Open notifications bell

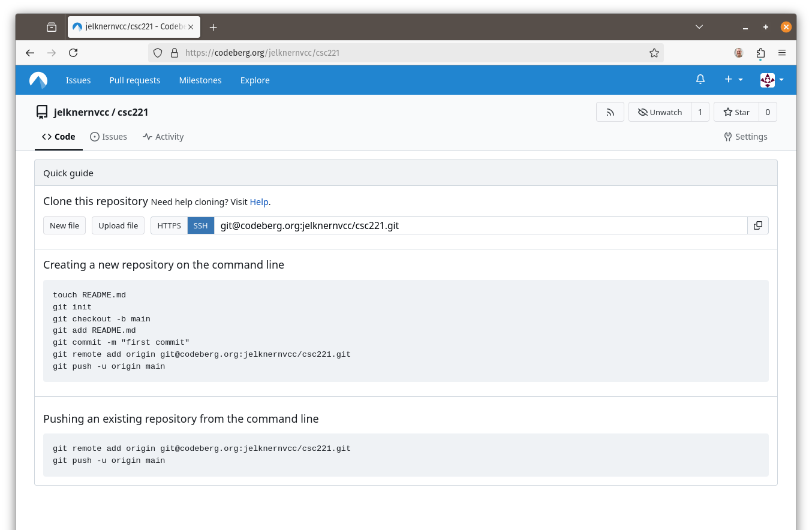coord(700,80)
